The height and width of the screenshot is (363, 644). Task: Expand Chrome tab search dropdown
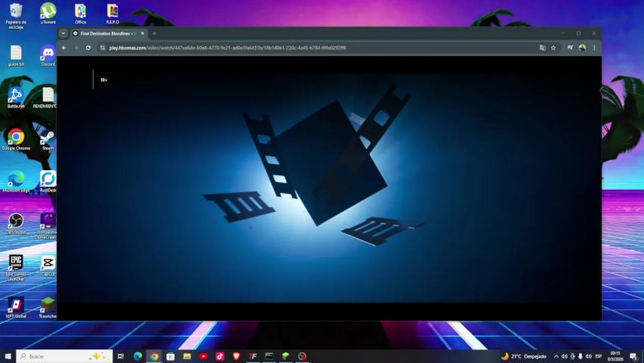pos(63,33)
